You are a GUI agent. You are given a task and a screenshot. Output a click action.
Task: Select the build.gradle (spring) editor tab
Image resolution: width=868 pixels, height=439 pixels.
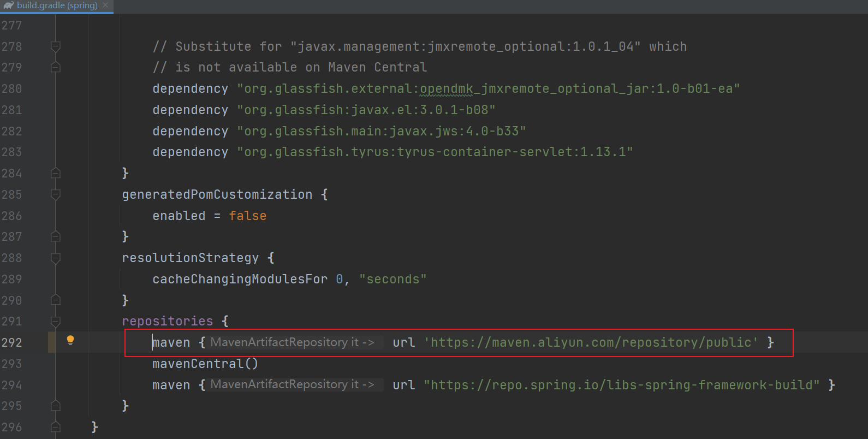[x=57, y=5]
